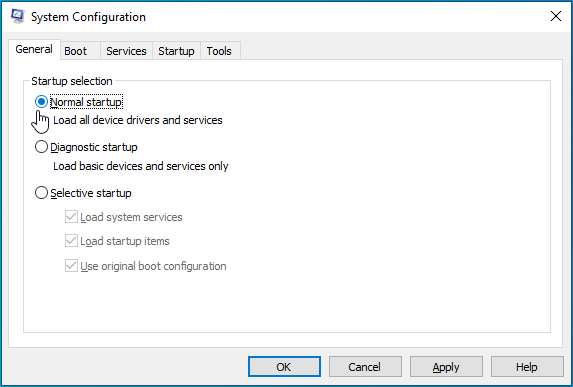573x387 pixels.
Task: Click the Startup selection group label
Action: point(72,81)
